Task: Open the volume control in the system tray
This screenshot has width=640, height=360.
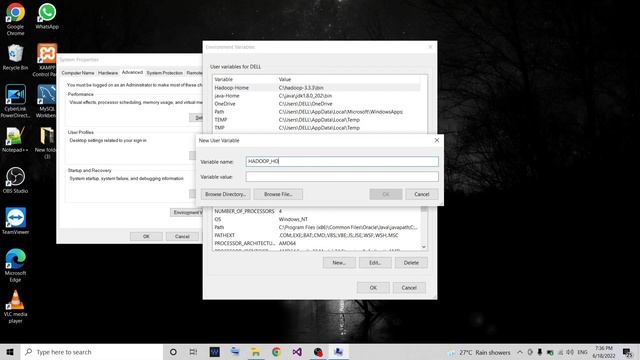Action: click(570, 352)
